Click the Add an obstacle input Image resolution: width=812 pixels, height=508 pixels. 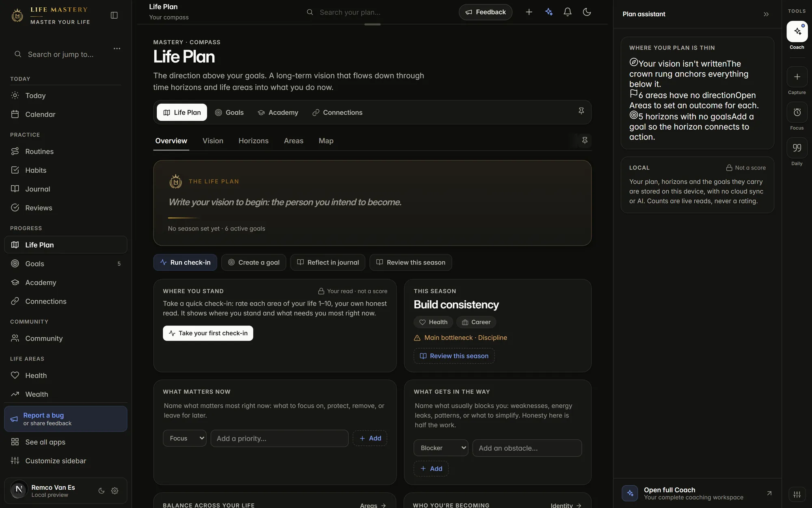pos(527,448)
